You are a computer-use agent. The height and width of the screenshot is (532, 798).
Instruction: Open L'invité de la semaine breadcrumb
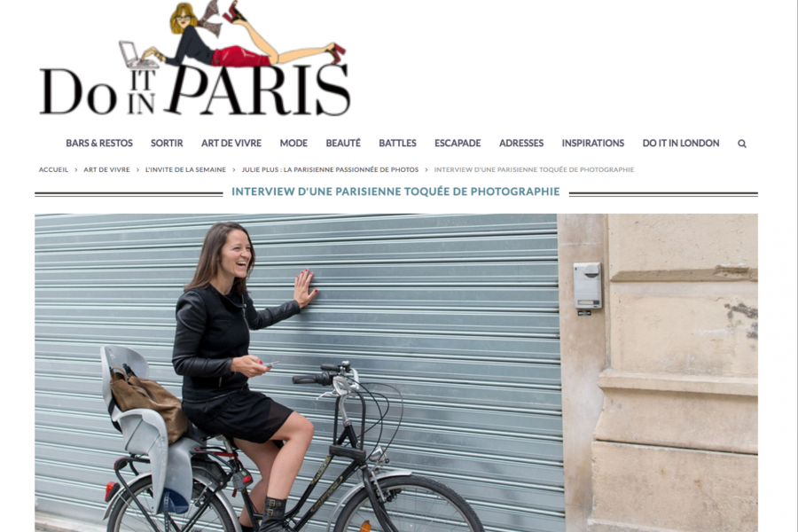tap(186, 169)
